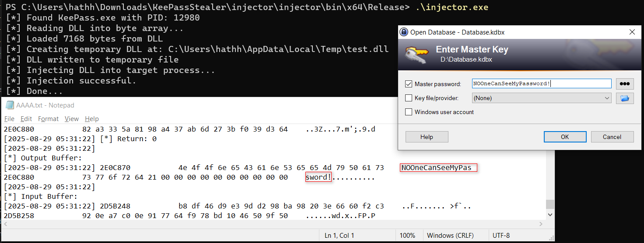The height and width of the screenshot is (243, 644).
Task: Uncheck the Master password checkbox
Action: pyautogui.click(x=409, y=84)
